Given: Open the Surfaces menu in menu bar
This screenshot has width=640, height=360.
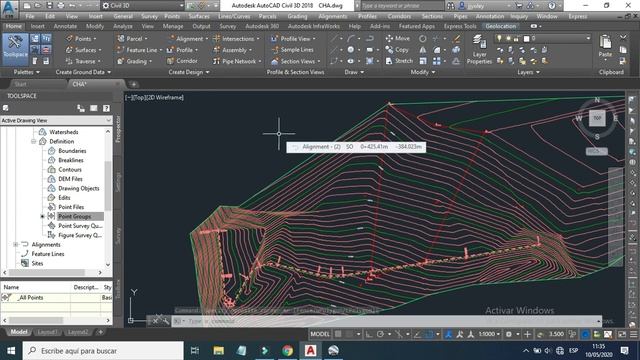Looking at the screenshot, I should [x=199, y=16].
